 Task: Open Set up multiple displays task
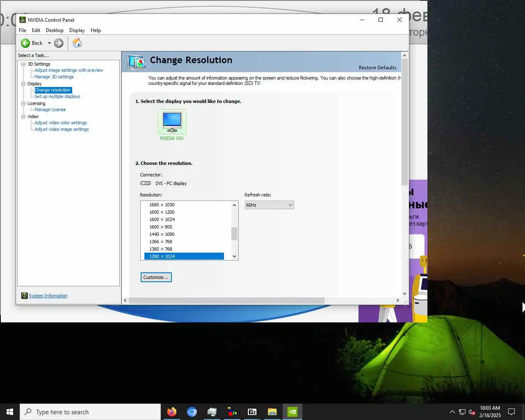(x=57, y=96)
